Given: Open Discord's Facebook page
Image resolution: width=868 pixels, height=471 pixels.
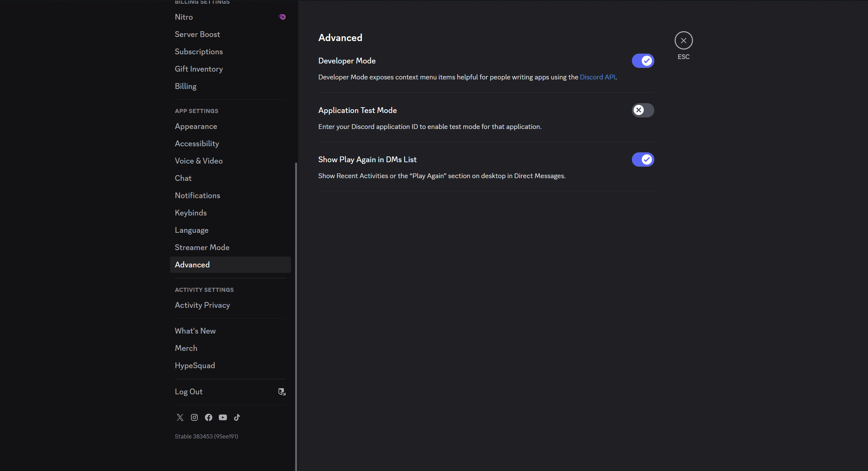Looking at the screenshot, I should (x=208, y=417).
